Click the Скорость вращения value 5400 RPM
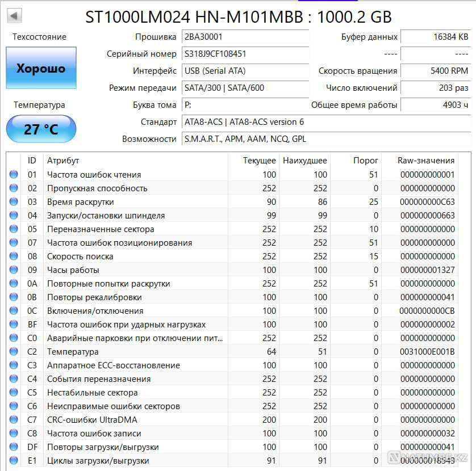This screenshot has height=471, width=476. (x=436, y=71)
